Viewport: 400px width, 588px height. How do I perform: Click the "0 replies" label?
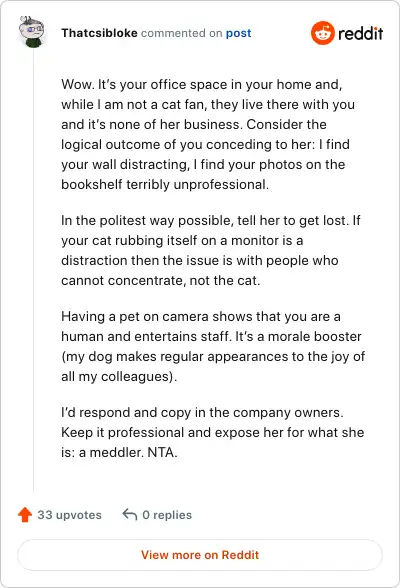[x=167, y=515]
